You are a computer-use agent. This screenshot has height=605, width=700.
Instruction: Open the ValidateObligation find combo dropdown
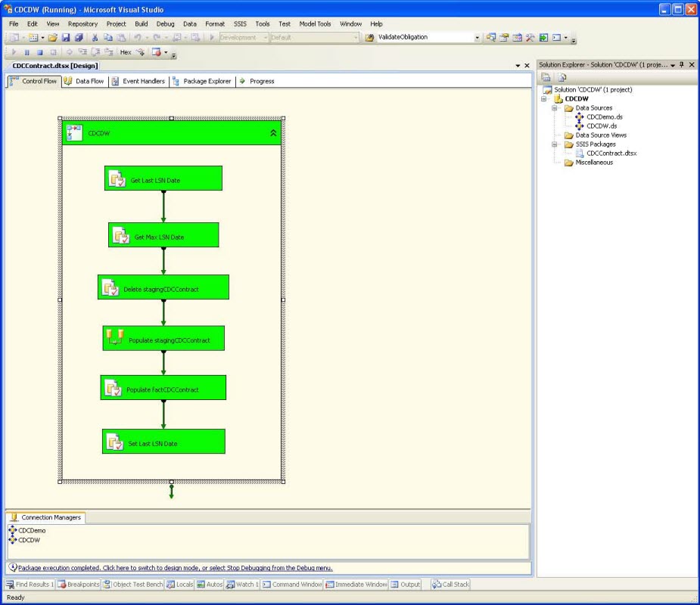point(478,38)
